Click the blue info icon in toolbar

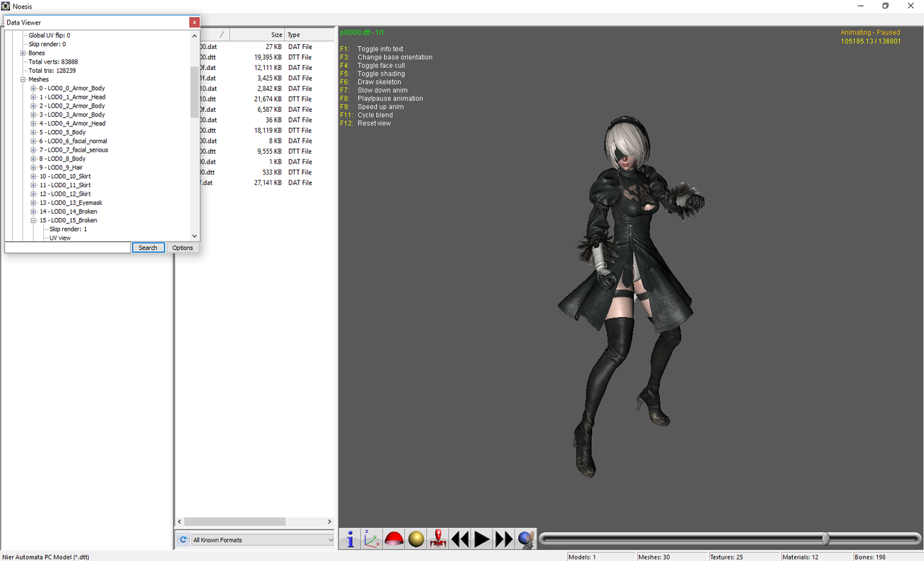tap(351, 539)
